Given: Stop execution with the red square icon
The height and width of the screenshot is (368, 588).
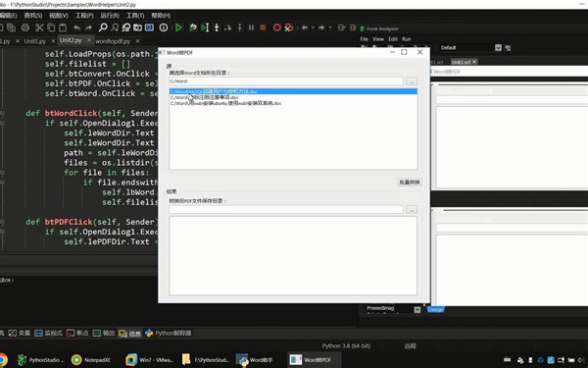Looking at the screenshot, I should coord(263,27).
